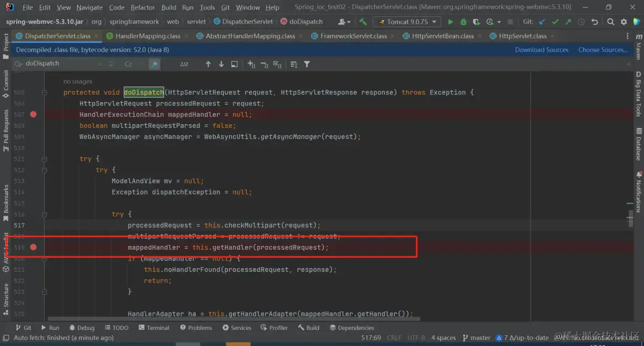
Task: Click the UTF-8 encoding indicator
Action: click(415, 338)
